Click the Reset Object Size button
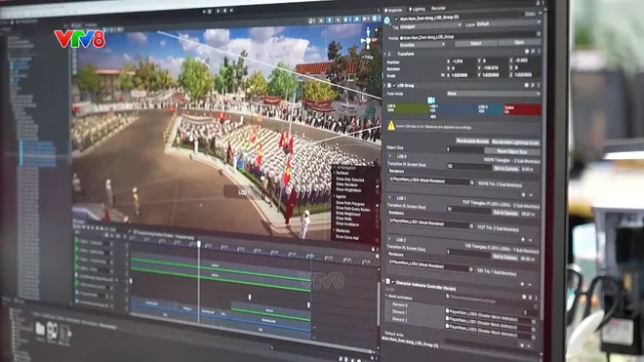 (x=511, y=151)
